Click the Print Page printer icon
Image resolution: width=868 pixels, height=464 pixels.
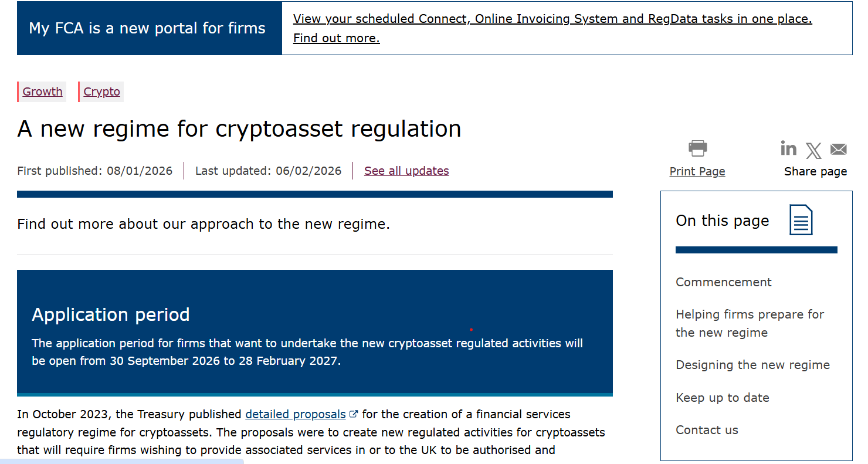click(697, 148)
